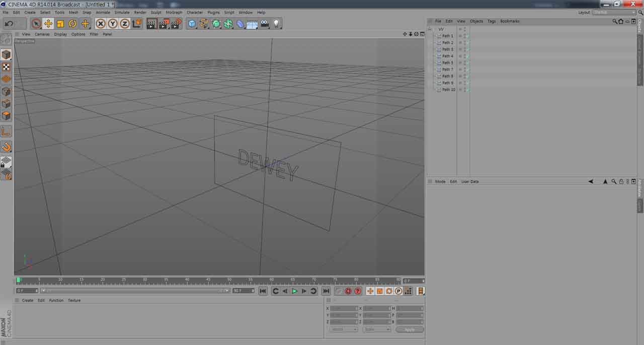
Task: Play the animation forward
Action: click(294, 291)
